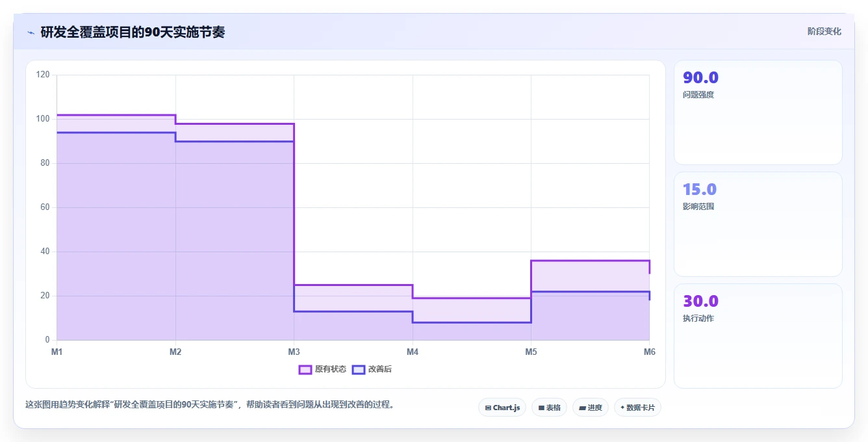Viewport: 868px width, 442px height.
Task: Click the chart description sentence below the chart
Action: point(210,404)
